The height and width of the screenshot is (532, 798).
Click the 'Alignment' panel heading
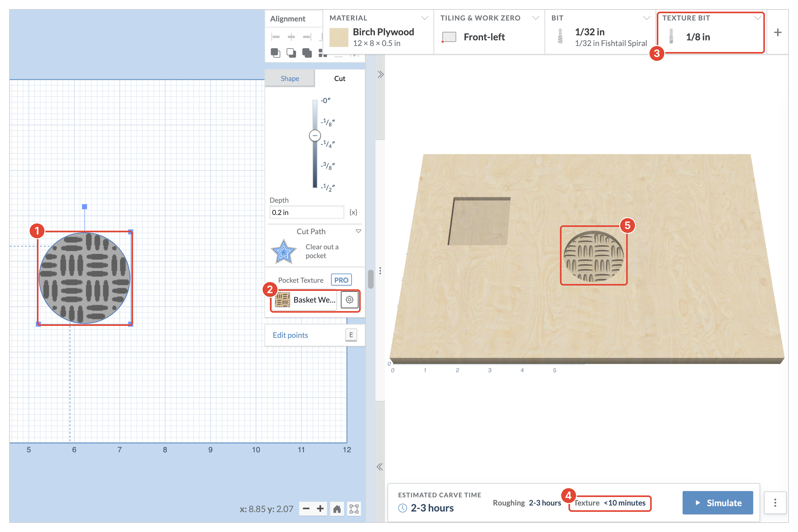(288, 19)
